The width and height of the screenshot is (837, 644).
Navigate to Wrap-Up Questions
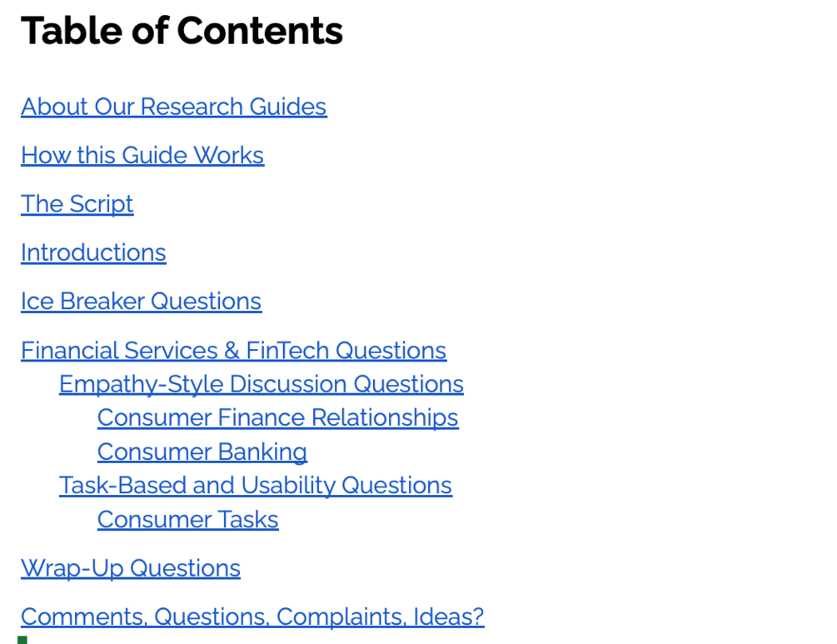click(130, 568)
